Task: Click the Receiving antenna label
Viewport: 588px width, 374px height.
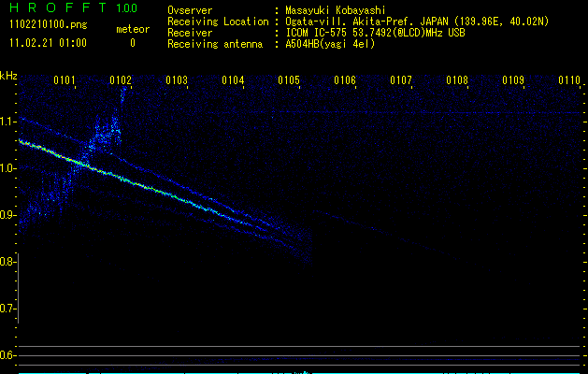Action: (x=215, y=44)
